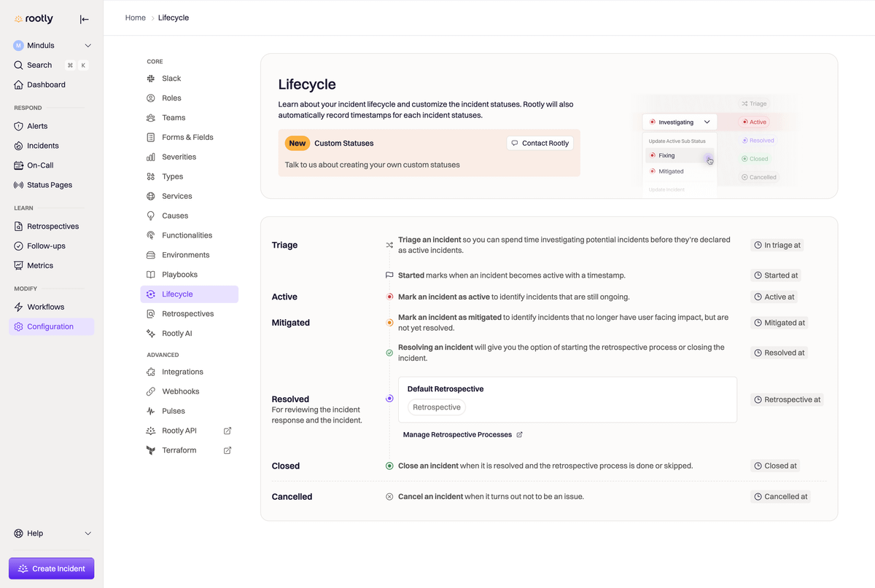Open Retrospectives under Core settings
The height and width of the screenshot is (588, 875).
(190, 314)
